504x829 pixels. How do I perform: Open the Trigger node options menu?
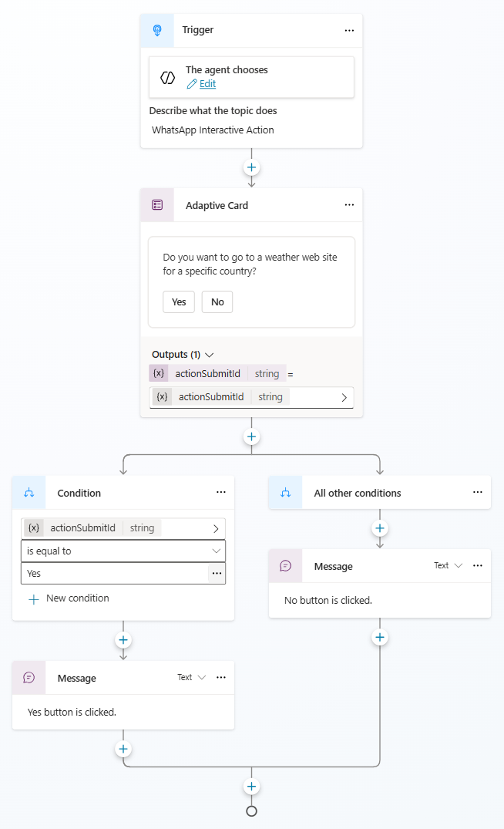pyautogui.click(x=349, y=30)
